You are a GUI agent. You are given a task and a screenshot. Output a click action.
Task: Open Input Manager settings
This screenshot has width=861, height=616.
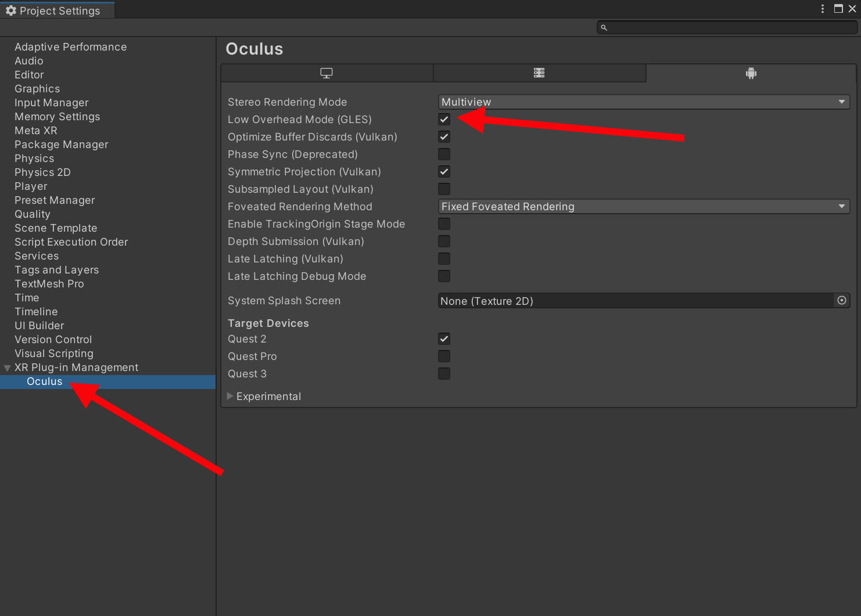52,103
